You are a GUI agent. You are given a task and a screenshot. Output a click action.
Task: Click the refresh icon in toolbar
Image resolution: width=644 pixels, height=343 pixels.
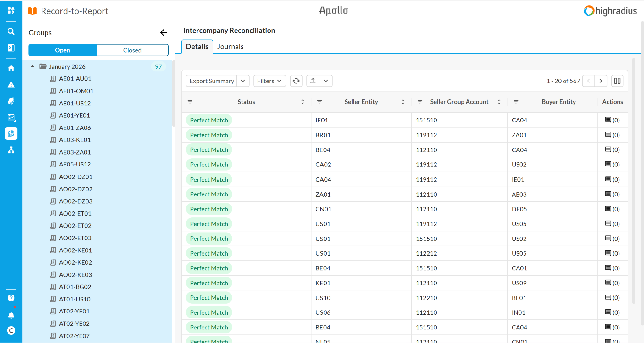296,81
